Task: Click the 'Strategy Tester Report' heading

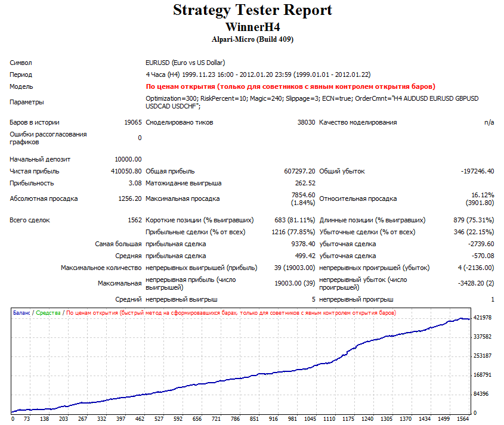Action: [252, 10]
